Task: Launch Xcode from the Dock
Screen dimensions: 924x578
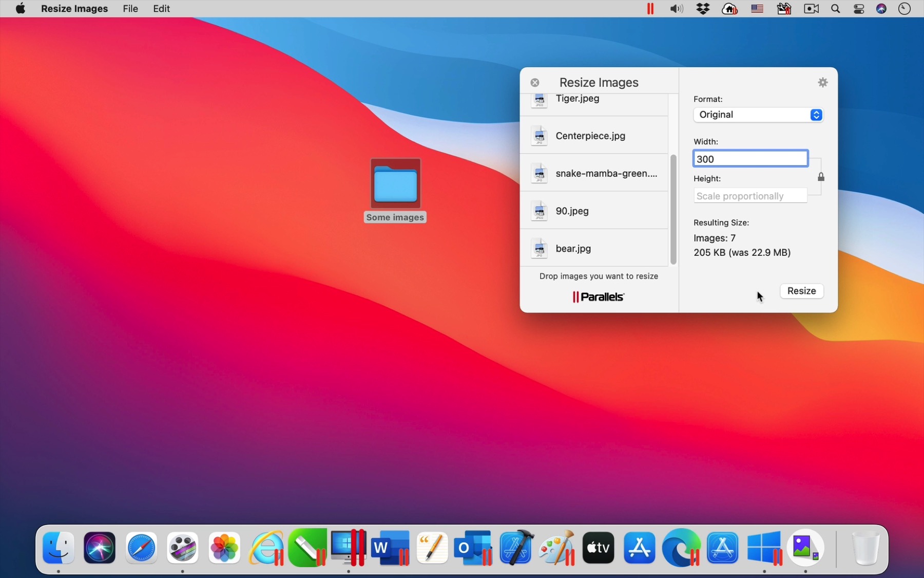Action: tap(516, 548)
